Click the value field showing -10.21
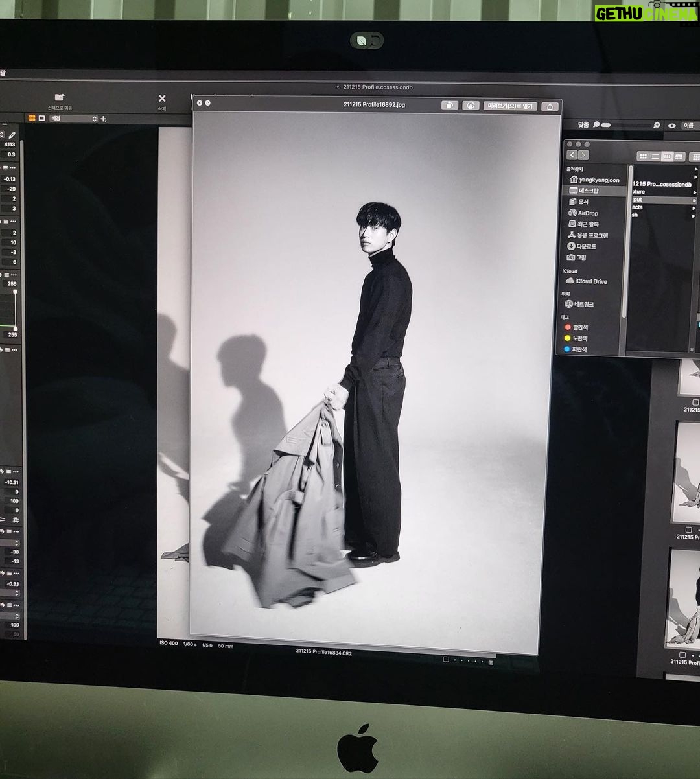 (x=12, y=482)
